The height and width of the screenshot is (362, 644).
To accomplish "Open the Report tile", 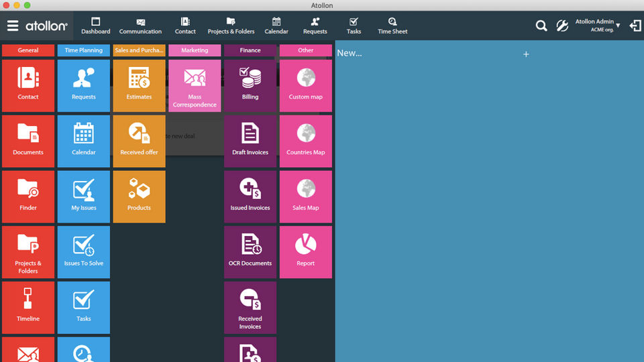I will tap(306, 252).
